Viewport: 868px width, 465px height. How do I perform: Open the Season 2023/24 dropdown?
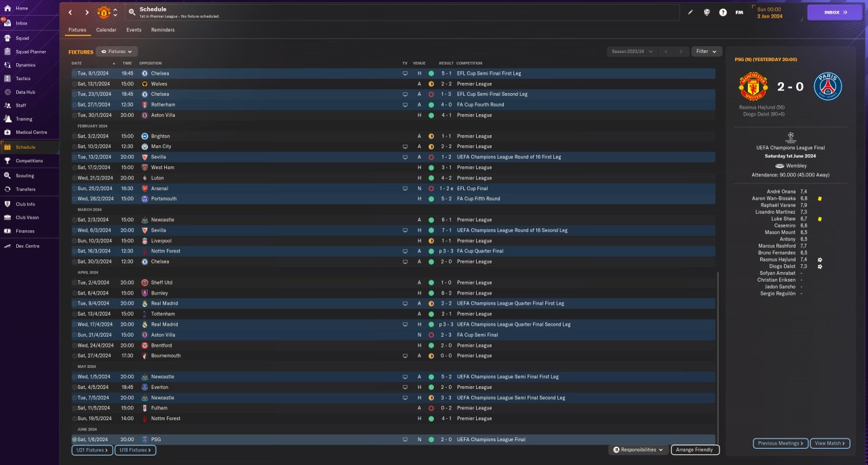(x=632, y=52)
